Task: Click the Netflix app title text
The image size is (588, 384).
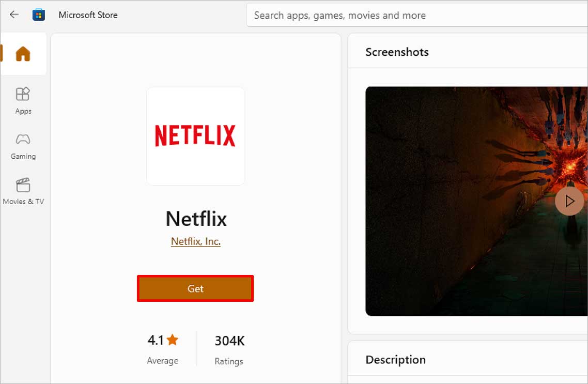Action: [196, 219]
